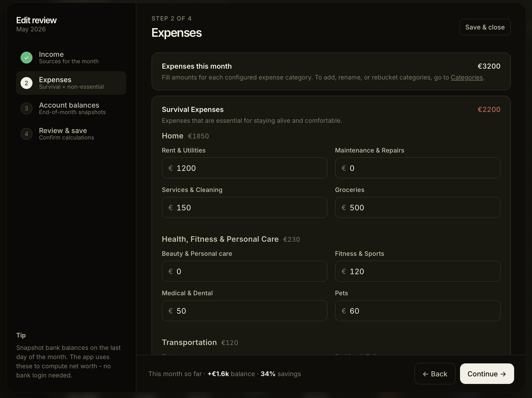Click the Expenses this month heading

(197, 66)
